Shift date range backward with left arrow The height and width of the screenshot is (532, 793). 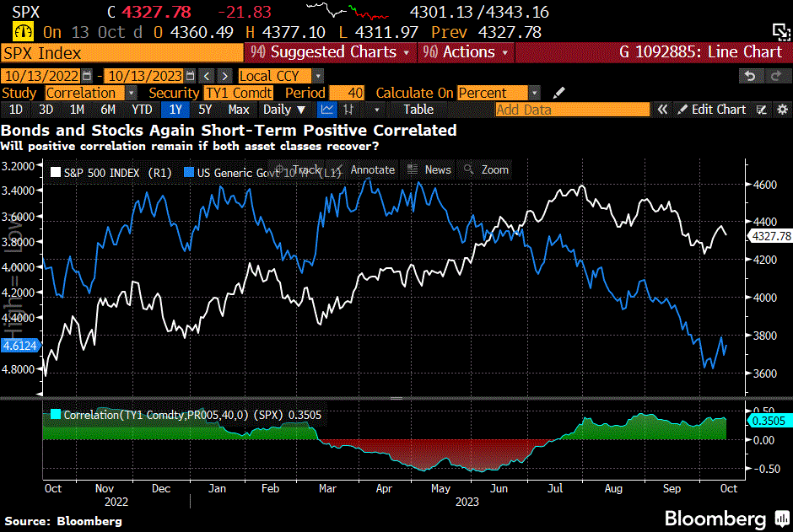[x=207, y=76]
